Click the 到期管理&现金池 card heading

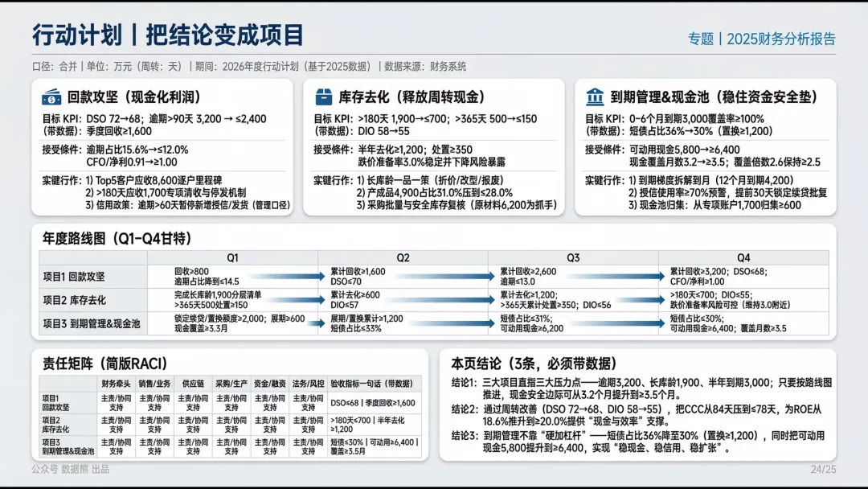pos(714,97)
